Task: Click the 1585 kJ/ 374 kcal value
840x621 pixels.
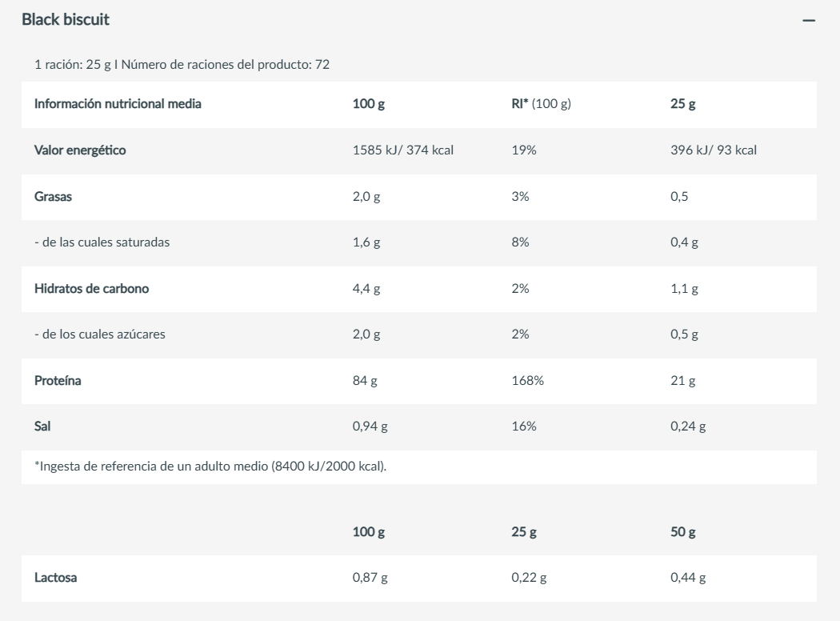Action: pyautogui.click(x=403, y=150)
